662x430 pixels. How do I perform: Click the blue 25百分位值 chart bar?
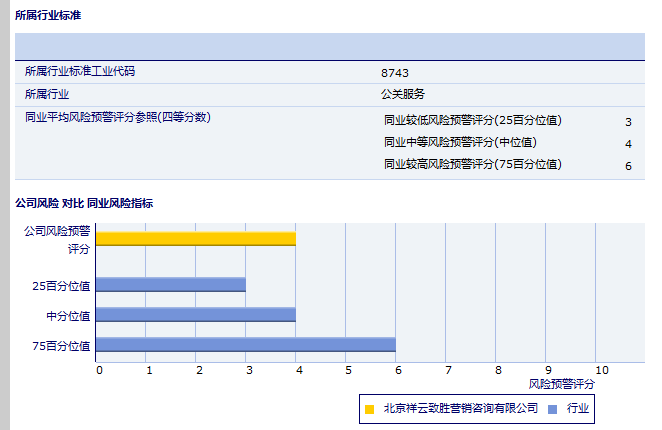tap(170, 285)
